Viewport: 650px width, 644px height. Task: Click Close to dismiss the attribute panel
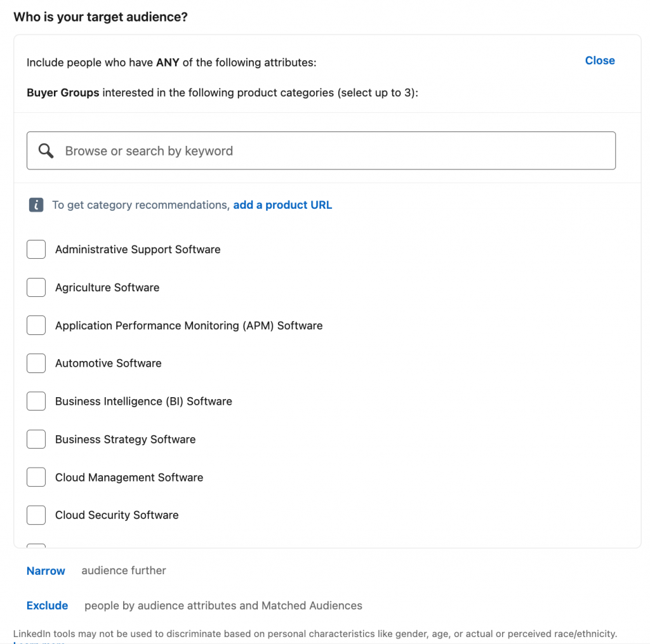(x=599, y=60)
